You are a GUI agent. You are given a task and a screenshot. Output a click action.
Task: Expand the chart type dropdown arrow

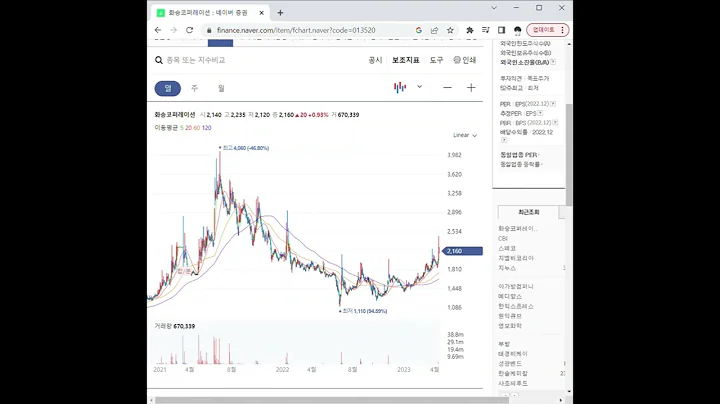tap(419, 87)
